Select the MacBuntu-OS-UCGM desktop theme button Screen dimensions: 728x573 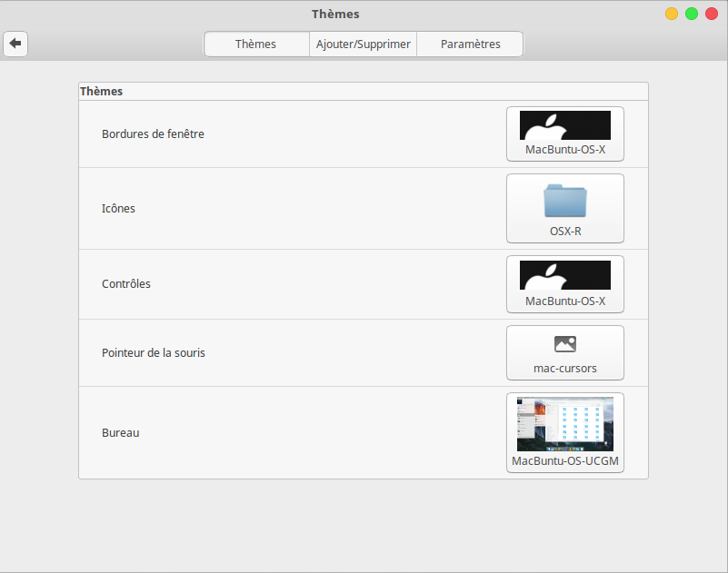click(x=565, y=433)
